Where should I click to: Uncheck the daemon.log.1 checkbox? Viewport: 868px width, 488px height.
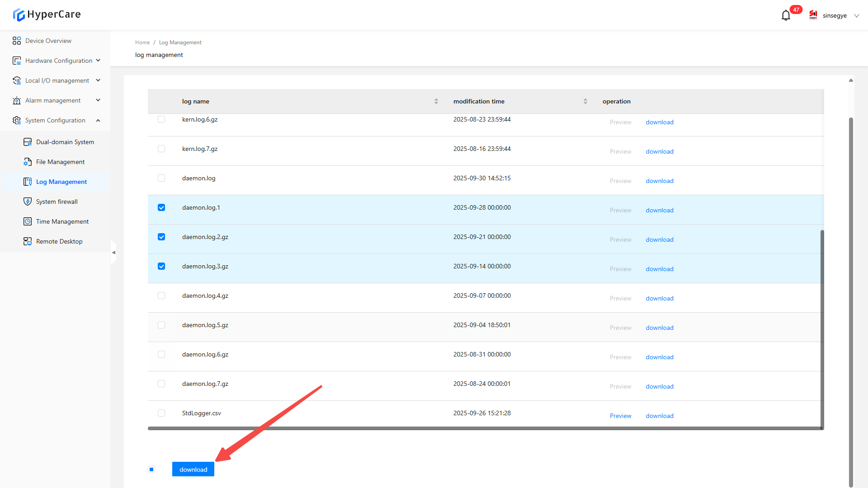[161, 207]
